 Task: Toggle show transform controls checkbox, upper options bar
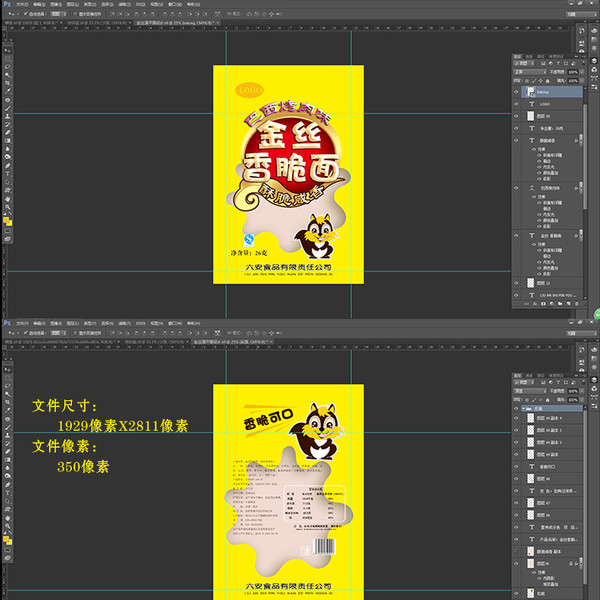coord(75,13)
